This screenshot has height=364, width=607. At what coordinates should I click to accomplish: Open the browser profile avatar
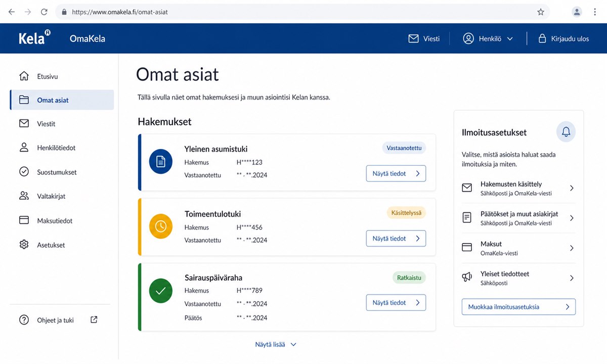577,12
